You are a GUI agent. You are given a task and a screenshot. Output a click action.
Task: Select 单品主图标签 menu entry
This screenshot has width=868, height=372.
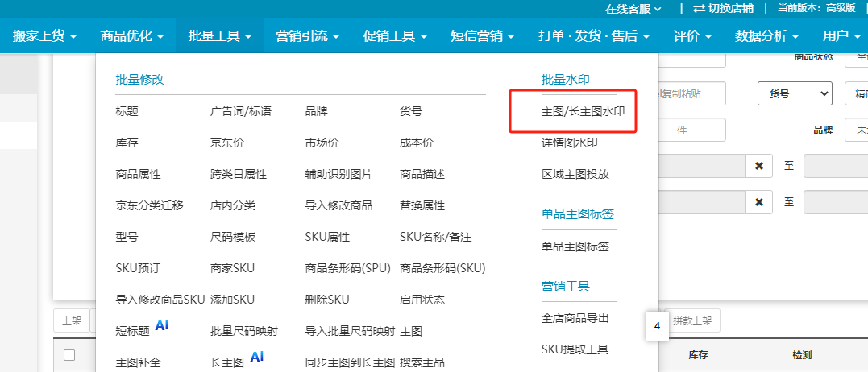point(575,246)
